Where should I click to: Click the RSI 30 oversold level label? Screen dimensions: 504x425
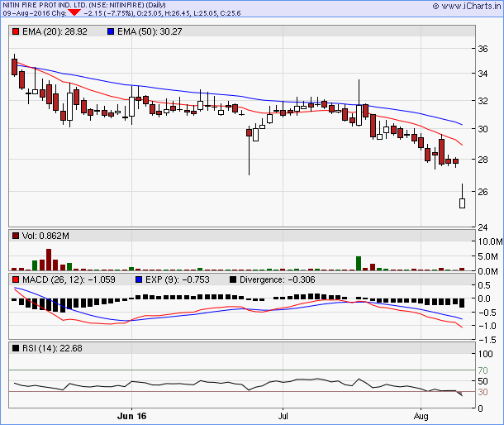[483, 392]
